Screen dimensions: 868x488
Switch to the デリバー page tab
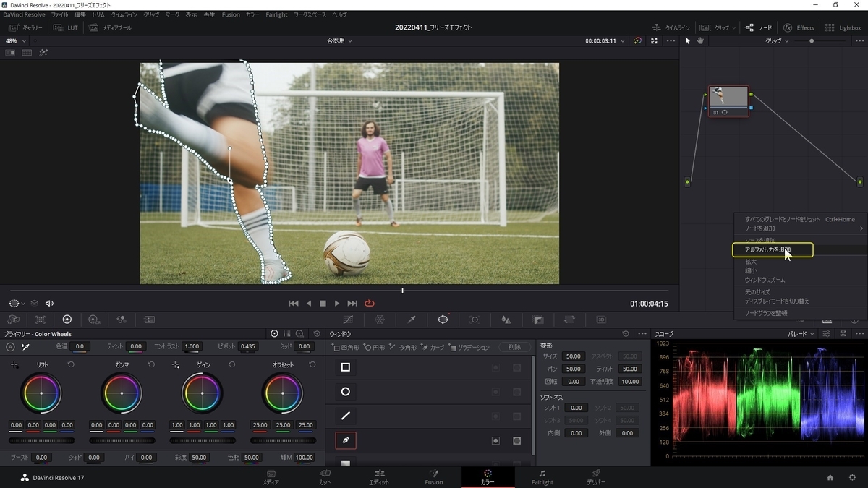597,477
